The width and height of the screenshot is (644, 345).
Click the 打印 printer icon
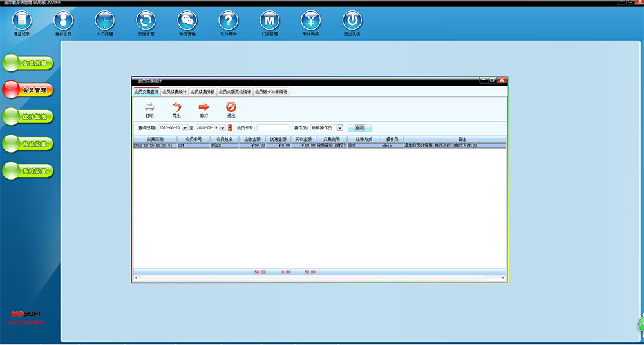click(149, 107)
